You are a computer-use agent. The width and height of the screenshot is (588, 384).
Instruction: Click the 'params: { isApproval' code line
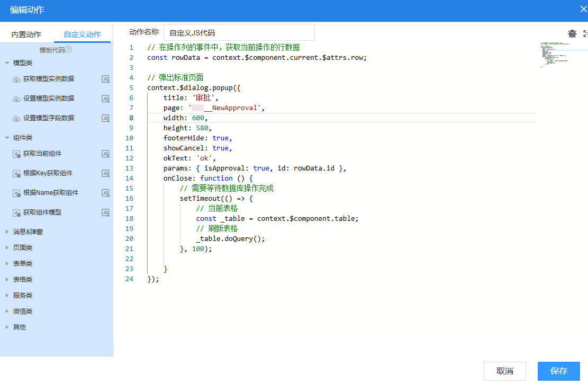coord(255,168)
